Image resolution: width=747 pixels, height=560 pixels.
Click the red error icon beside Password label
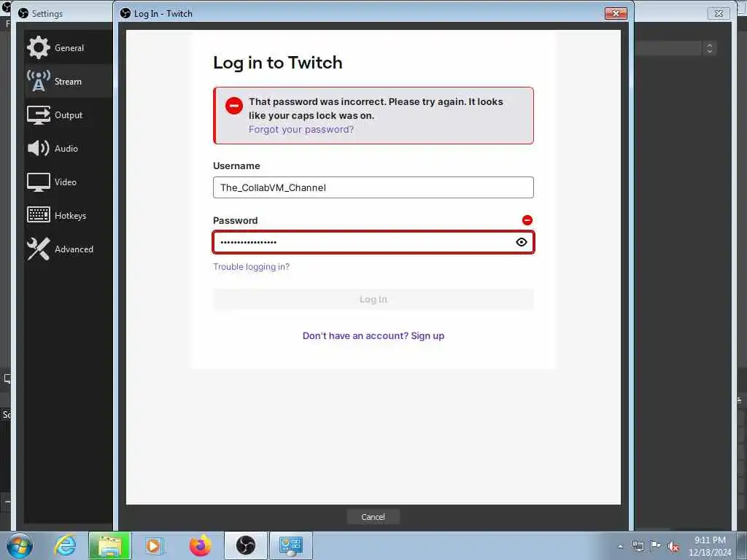(527, 220)
